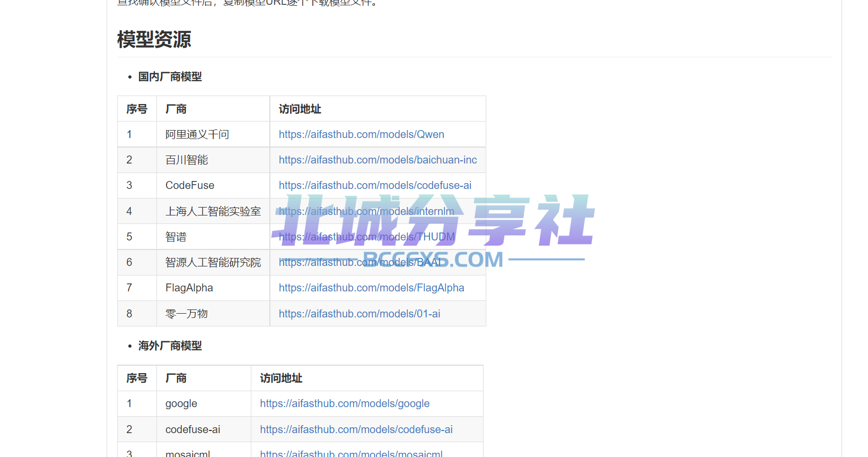This screenshot has width=868, height=457.
Task: Click the 海外厂商模型 bullet text
Action: [x=170, y=346]
